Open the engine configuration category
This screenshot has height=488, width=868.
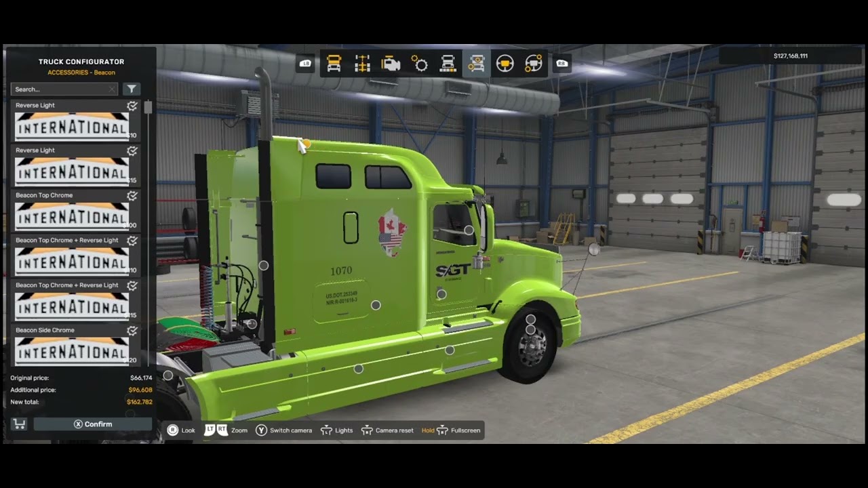391,64
